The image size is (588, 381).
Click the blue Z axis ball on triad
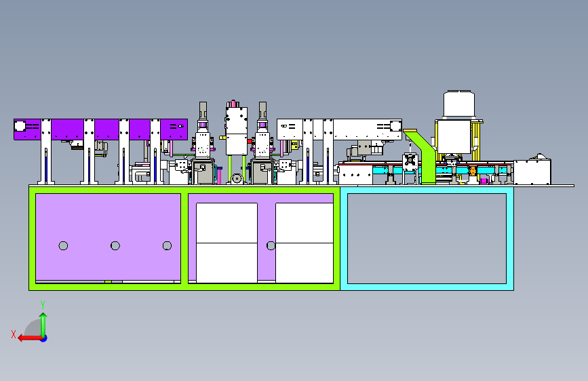(44, 338)
